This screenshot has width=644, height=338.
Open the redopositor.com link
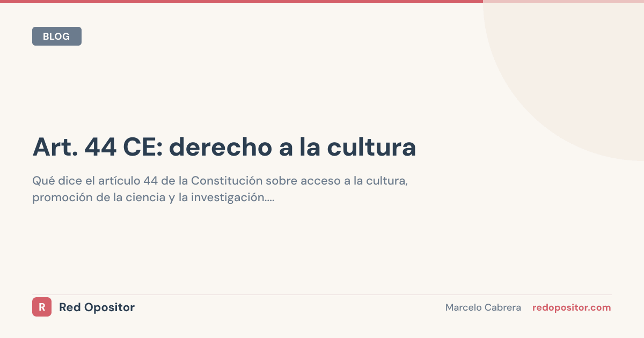click(572, 307)
